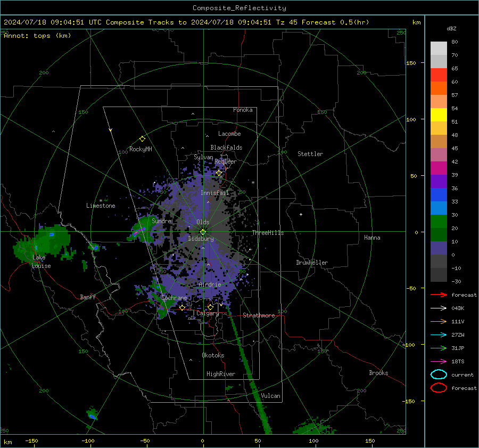Image resolution: width=479 pixels, height=448 pixels.
Task: Click the red forecast arrow in legend
Action: (x=439, y=295)
